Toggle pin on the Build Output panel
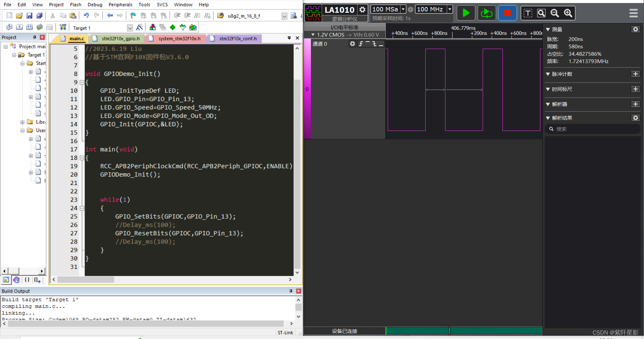Screen dimensions: 644x339 pos(291,291)
